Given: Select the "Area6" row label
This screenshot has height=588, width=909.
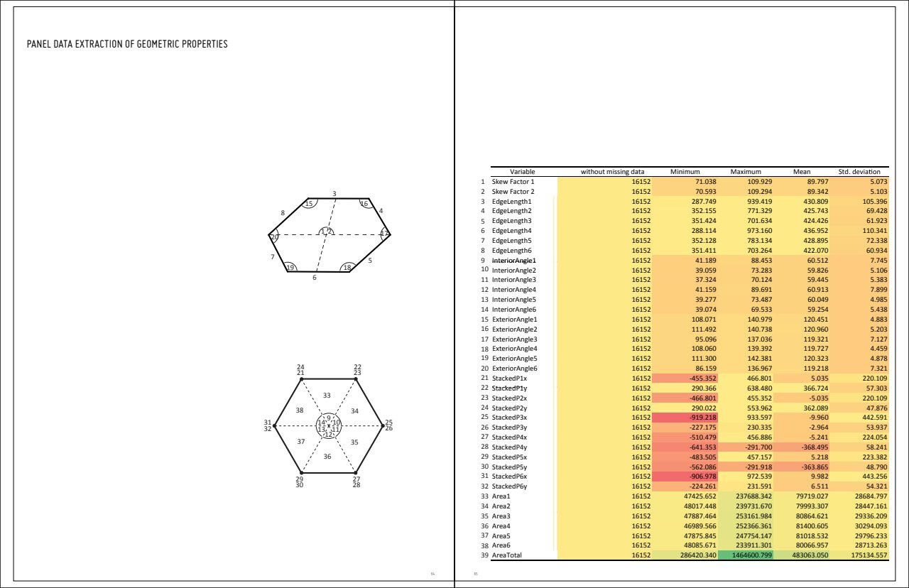Looking at the screenshot, I should (501, 545).
